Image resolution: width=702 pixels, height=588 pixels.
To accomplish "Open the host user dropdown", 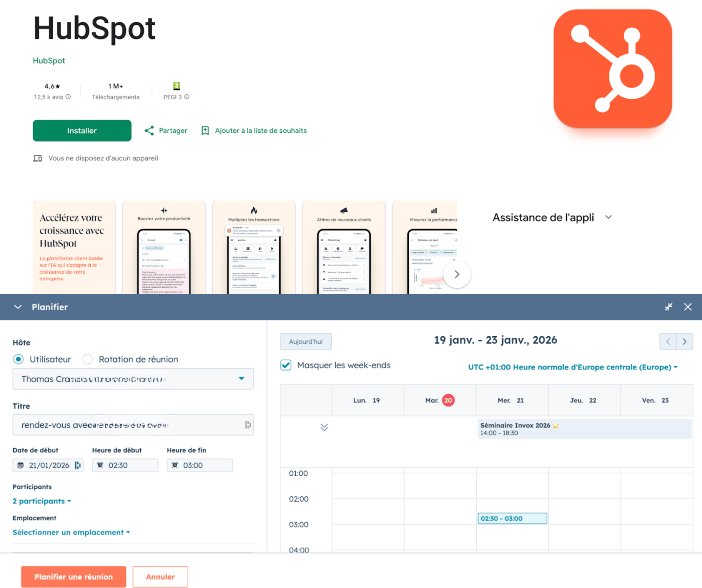I will coord(133,379).
